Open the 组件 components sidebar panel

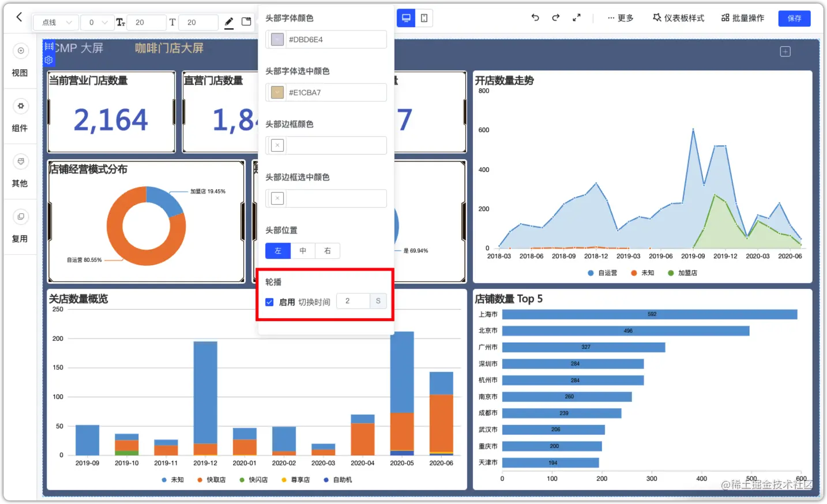coord(20,115)
